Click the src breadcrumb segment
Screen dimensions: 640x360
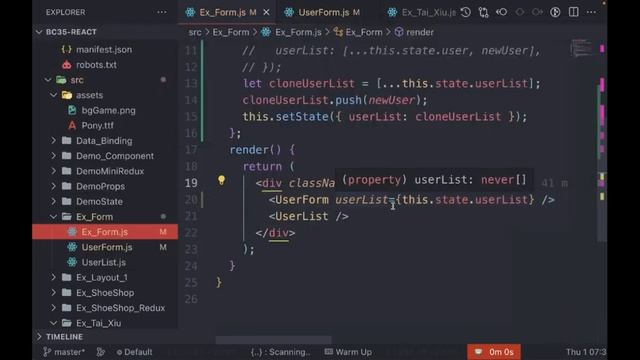[195, 32]
